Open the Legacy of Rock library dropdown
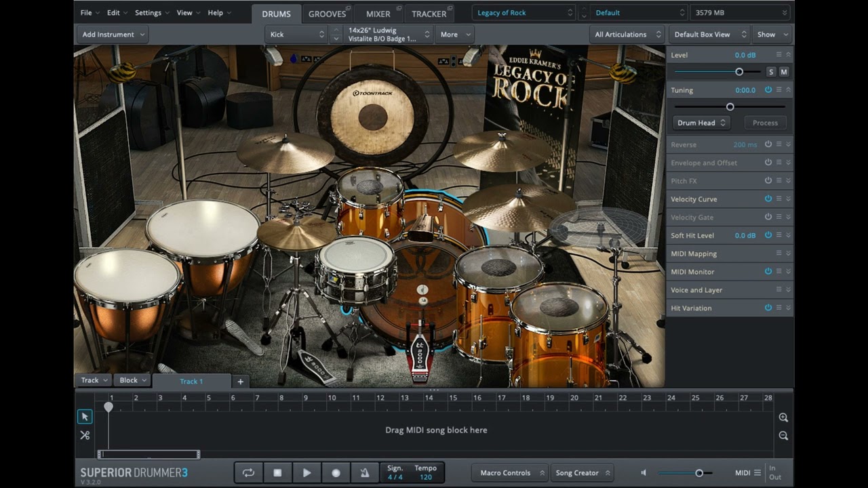 point(524,13)
